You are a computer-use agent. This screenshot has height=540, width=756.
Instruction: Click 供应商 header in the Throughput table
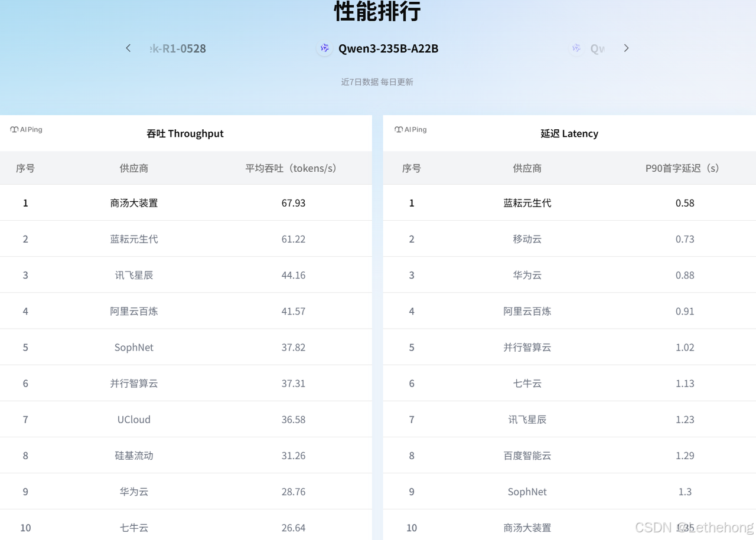coord(134,168)
